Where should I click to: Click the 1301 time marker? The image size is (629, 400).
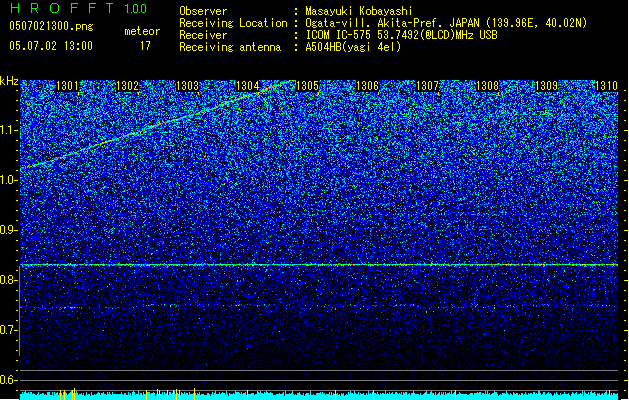67,86
